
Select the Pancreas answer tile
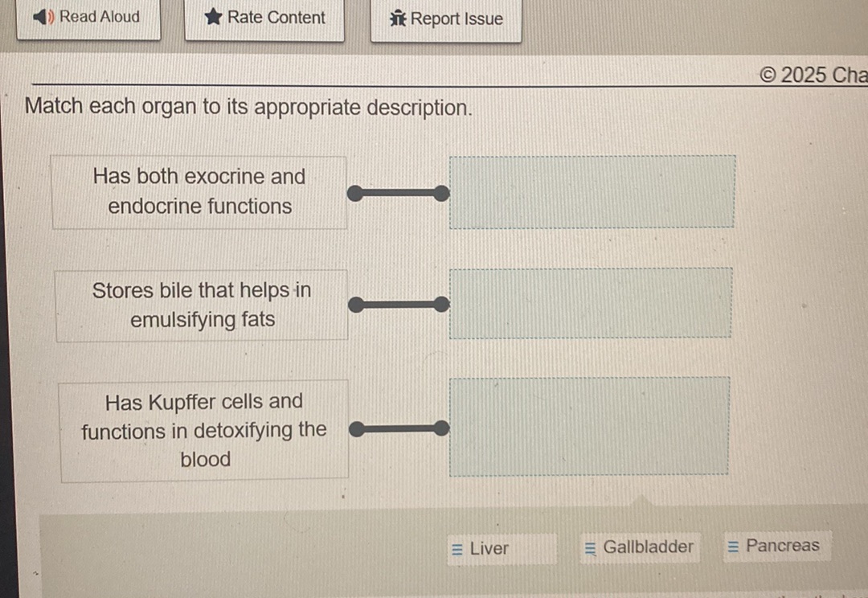pyautogui.click(x=777, y=546)
